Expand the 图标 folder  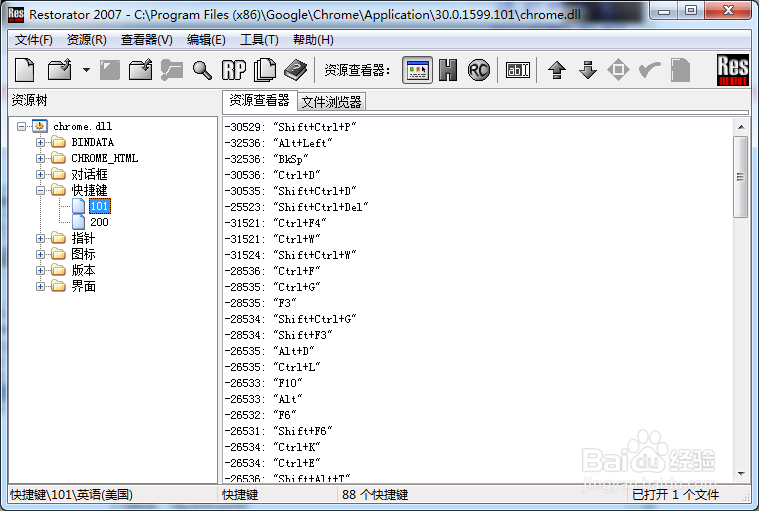click(x=40, y=254)
